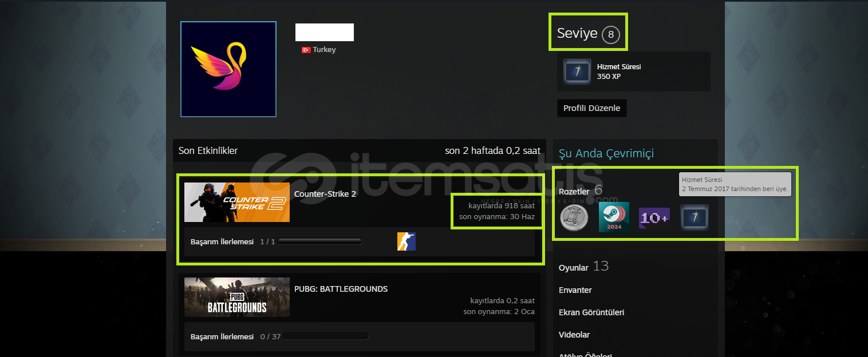Open the PUBG: BATTLEGROUNDS title link
This screenshot has height=357, width=868.
click(341, 289)
